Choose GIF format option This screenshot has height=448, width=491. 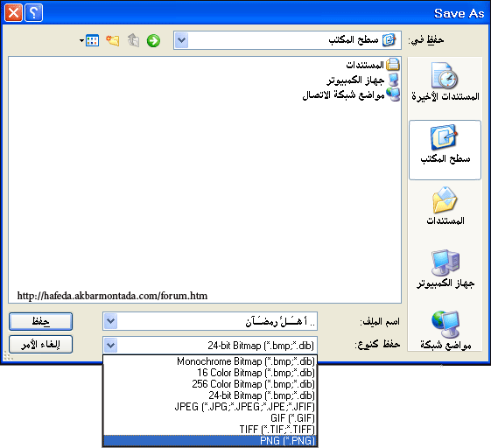(x=210, y=417)
